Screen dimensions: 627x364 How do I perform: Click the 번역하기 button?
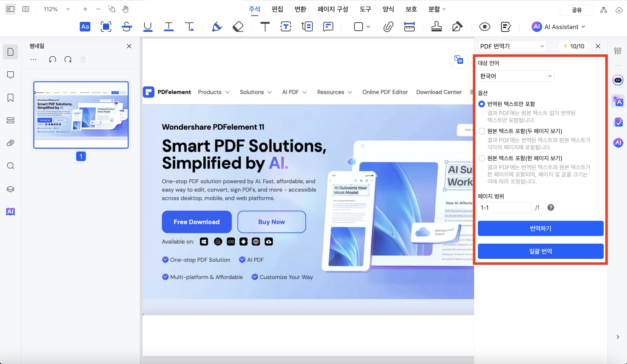tap(541, 228)
